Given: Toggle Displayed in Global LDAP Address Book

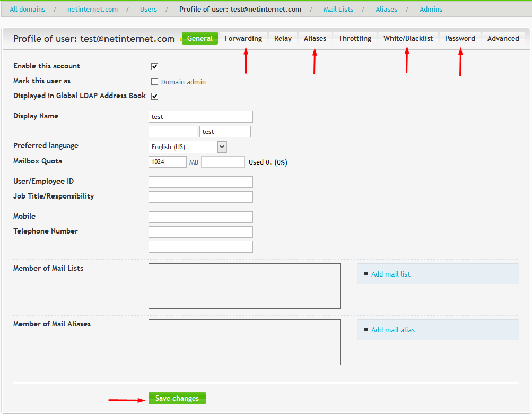Looking at the screenshot, I should (x=155, y=97).
